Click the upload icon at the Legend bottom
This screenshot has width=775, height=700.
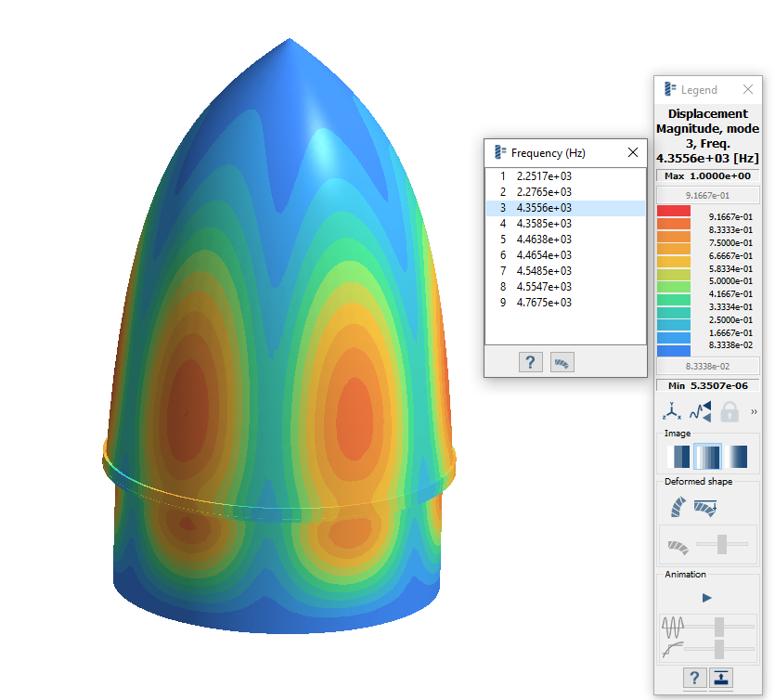click(721, 678)
